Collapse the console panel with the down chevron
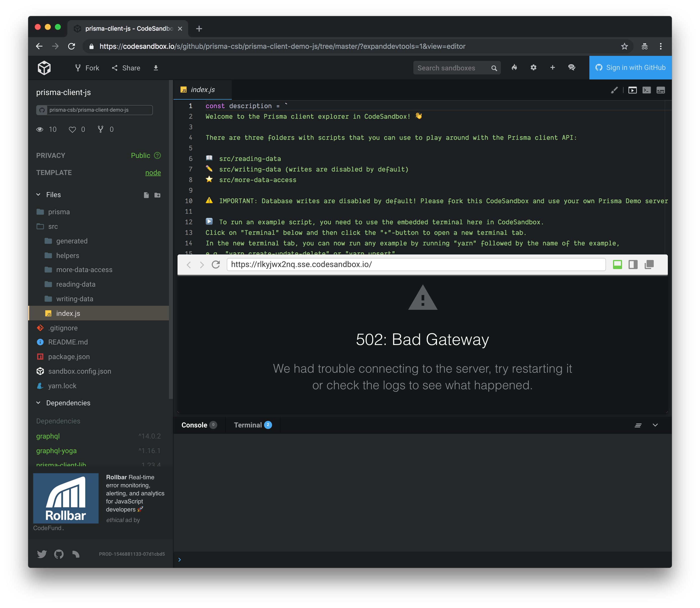700x608 pixels. [655, 425]
